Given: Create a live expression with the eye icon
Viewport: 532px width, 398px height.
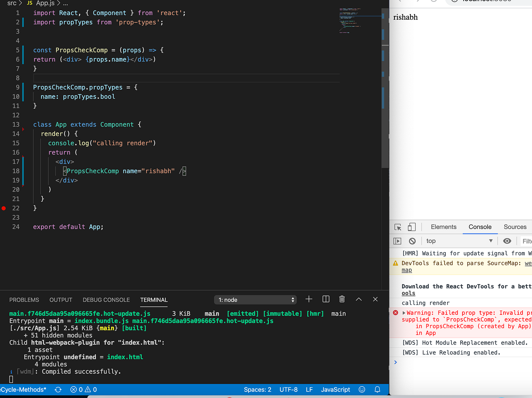Looking at the screenshot, I should coord(507,240).
